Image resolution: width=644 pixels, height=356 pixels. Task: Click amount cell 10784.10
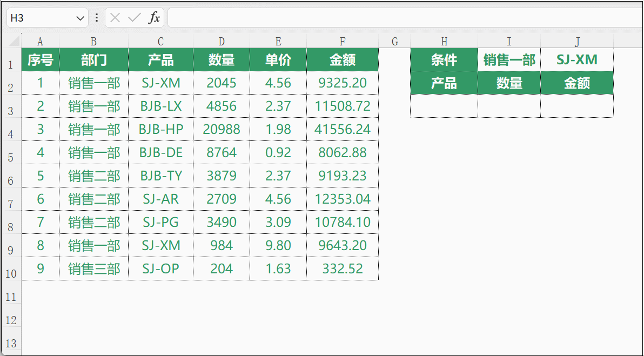pos(343,222)
